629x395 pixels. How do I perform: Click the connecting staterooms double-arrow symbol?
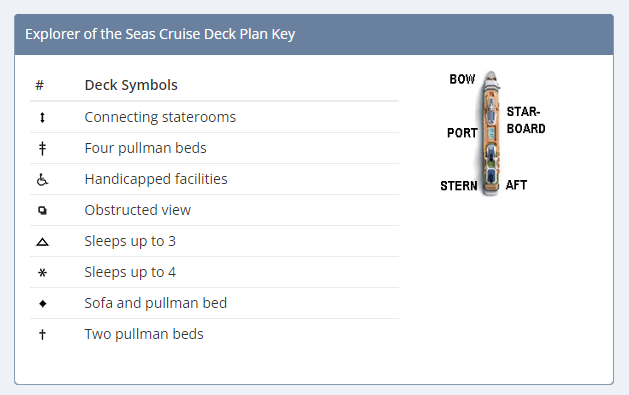pyautogui.click(x=42, y=117)
